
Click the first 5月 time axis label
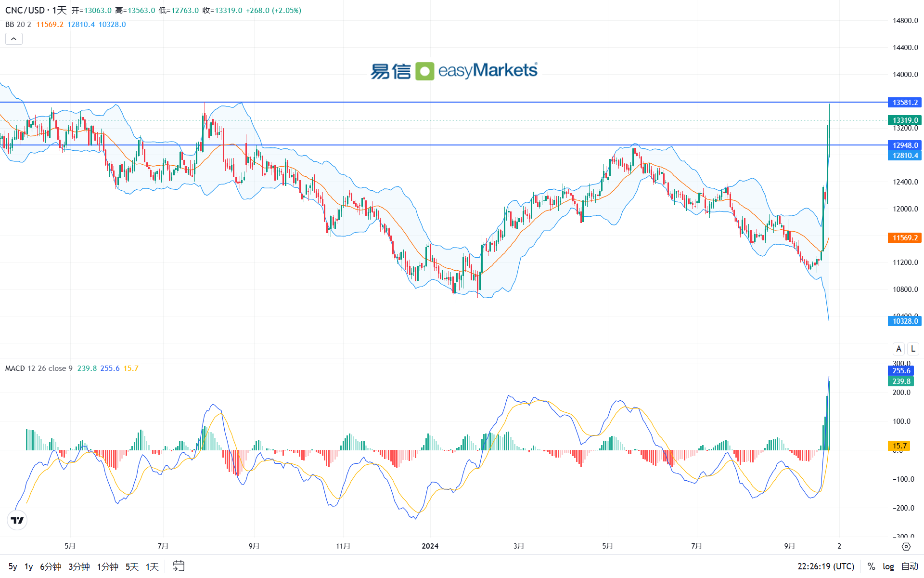click(70, 546)
